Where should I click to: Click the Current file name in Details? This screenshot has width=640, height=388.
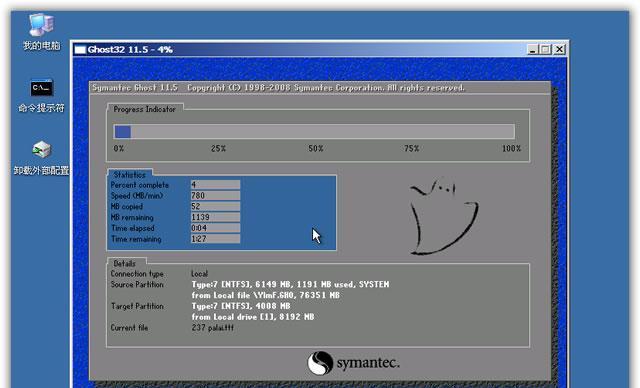[x=212, y=328]
